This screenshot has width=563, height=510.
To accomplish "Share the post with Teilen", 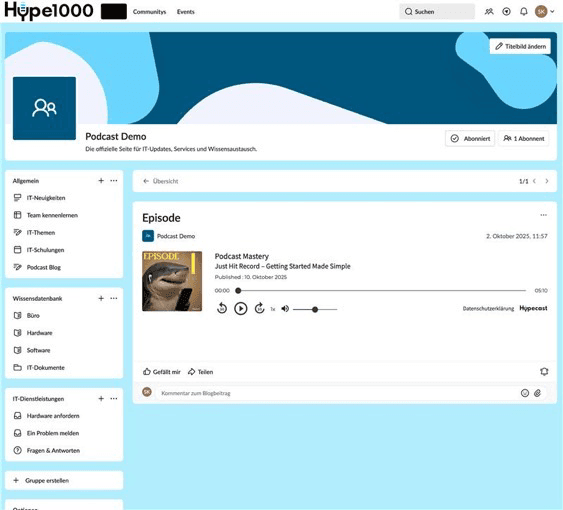I will click(200, 372).
